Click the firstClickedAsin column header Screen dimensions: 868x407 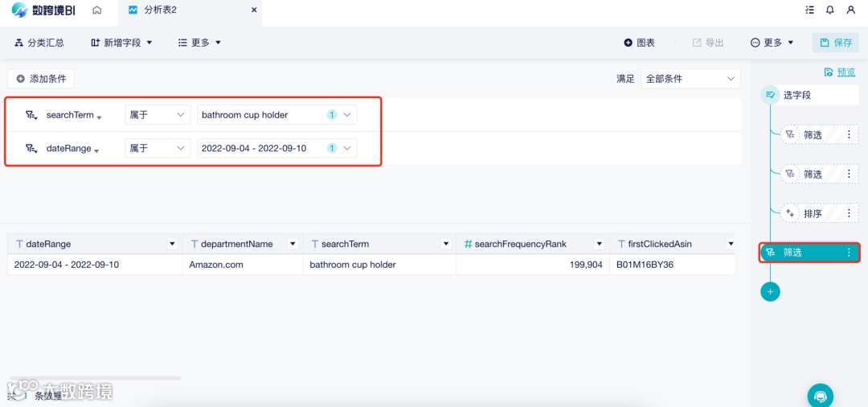[672, 244]
